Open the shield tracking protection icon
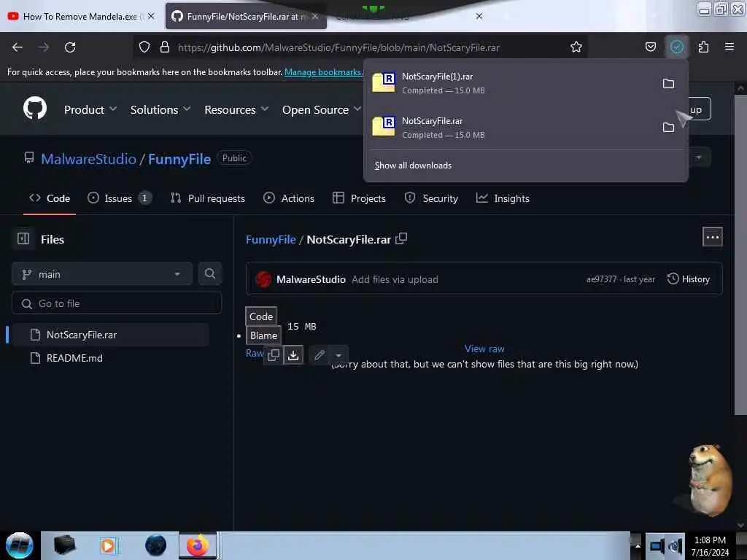Screen dimensions: 747x560 coord(144,47)
